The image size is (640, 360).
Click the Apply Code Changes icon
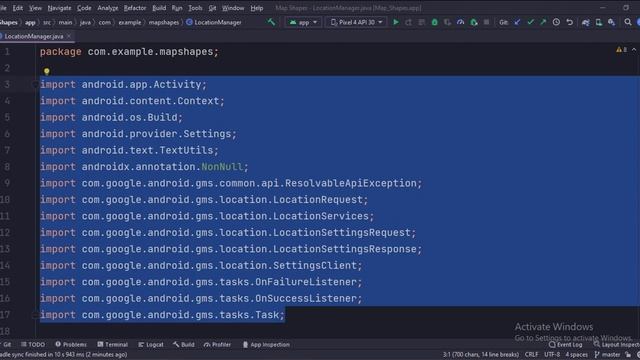(422, 22)
